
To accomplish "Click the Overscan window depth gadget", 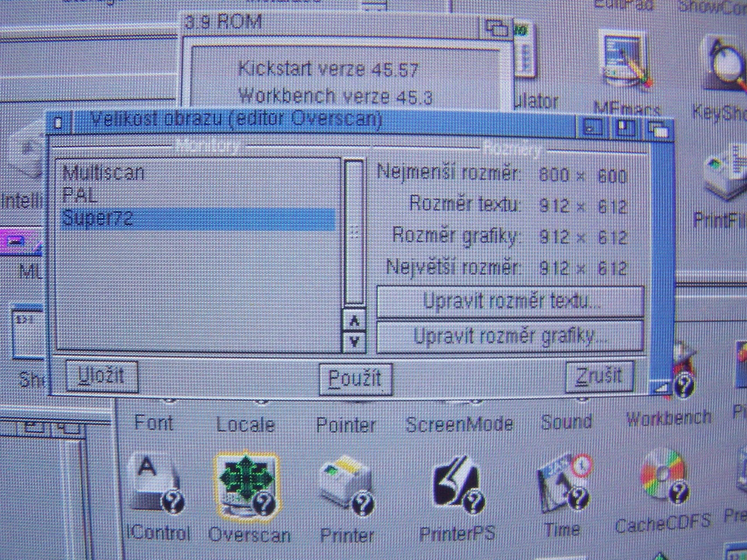I will pos(659,128).
